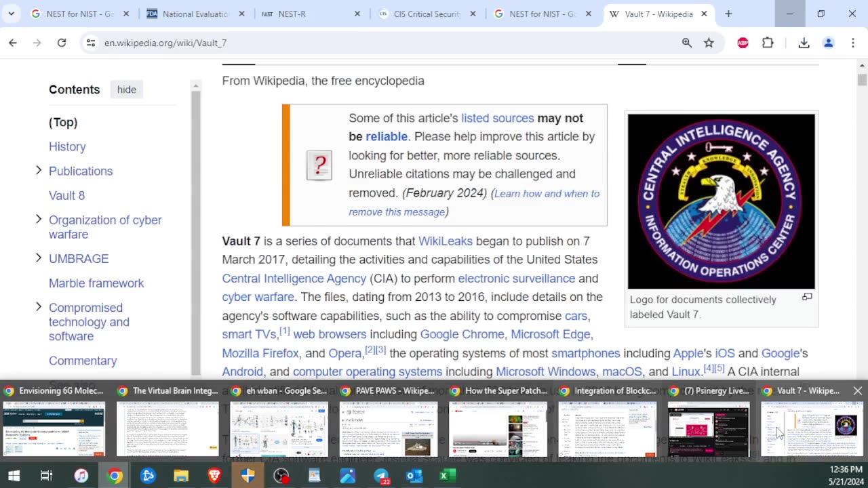Image resolution: width=868 pixels, height=488 pixels.
Task: Open Outlook from the taskbar
Action: point(414,476)
